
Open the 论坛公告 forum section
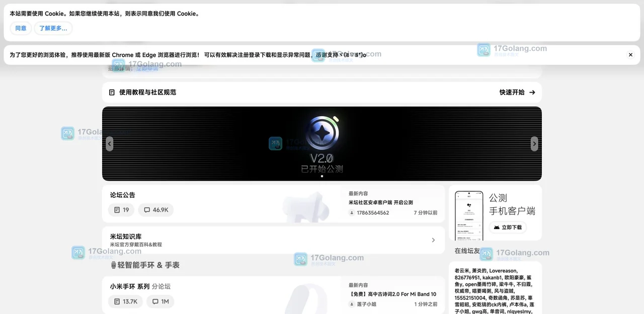click(x=123, y=195)
